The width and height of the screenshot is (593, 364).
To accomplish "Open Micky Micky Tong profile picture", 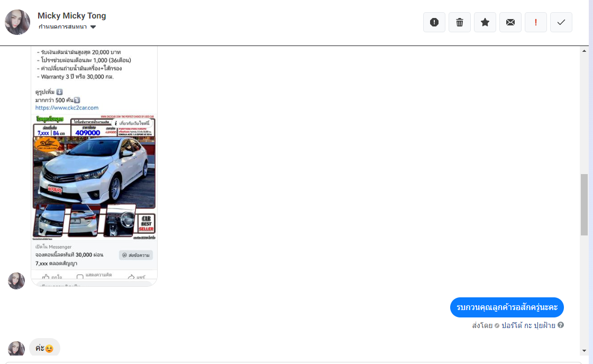I will [x=17, y=22].
